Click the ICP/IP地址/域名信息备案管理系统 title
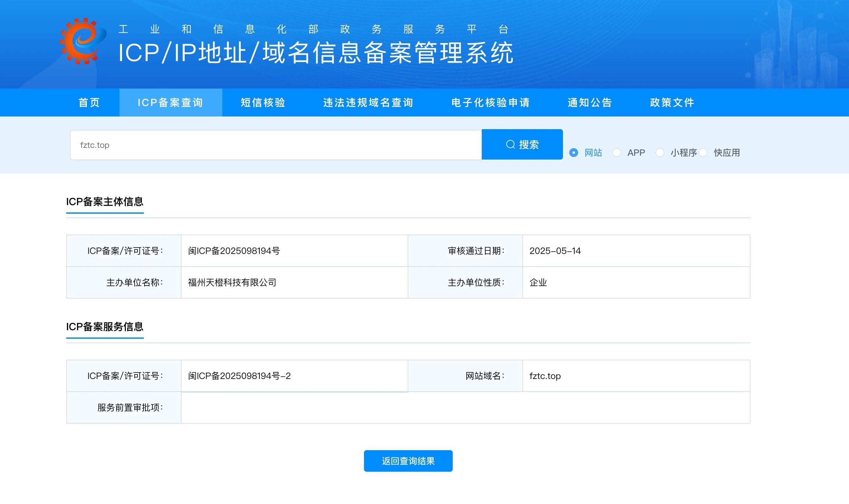 pyautogui.click(x=316, y=53)
